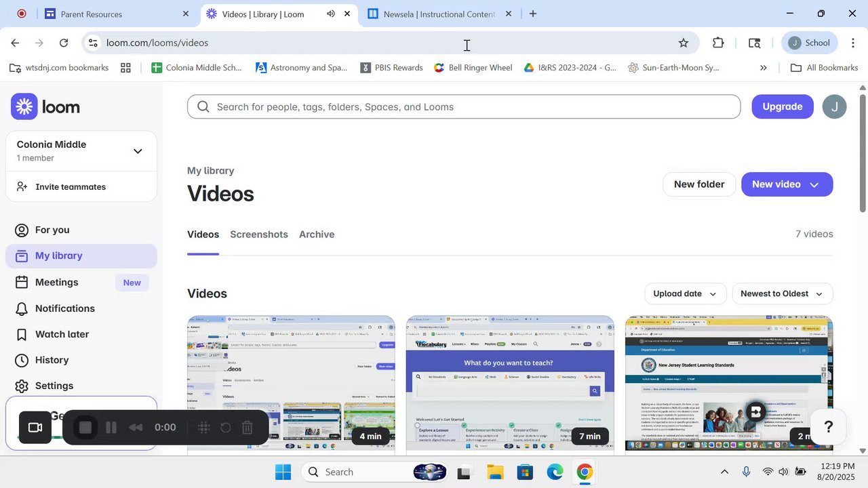
Task: Stop the Loom recording
Action: (85, 428)
